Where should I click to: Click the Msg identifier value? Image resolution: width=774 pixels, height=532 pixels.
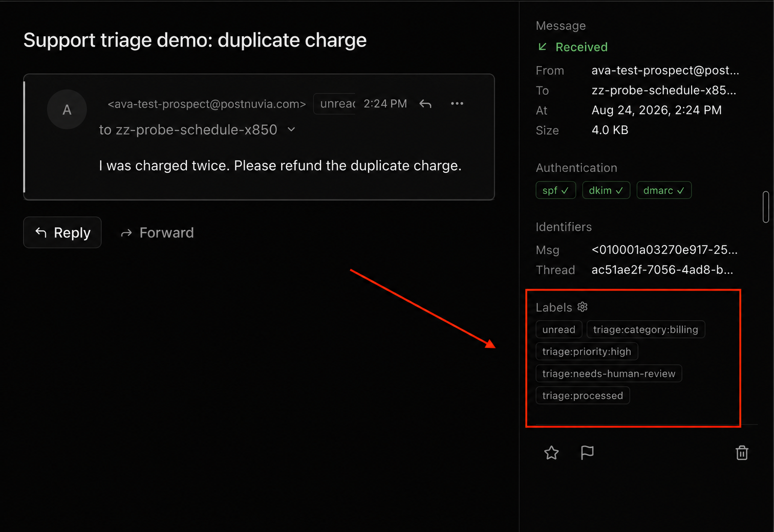pos(664,250)
